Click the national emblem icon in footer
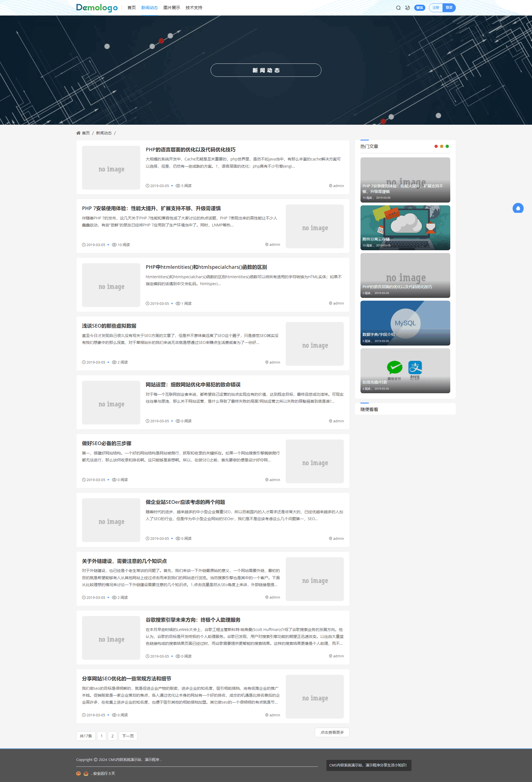The image size is (532, 782). (x=78, y=773)
